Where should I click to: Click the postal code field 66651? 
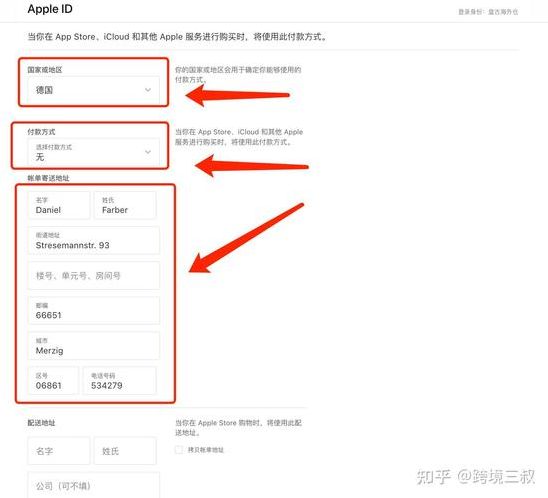[x=93, y=310]
